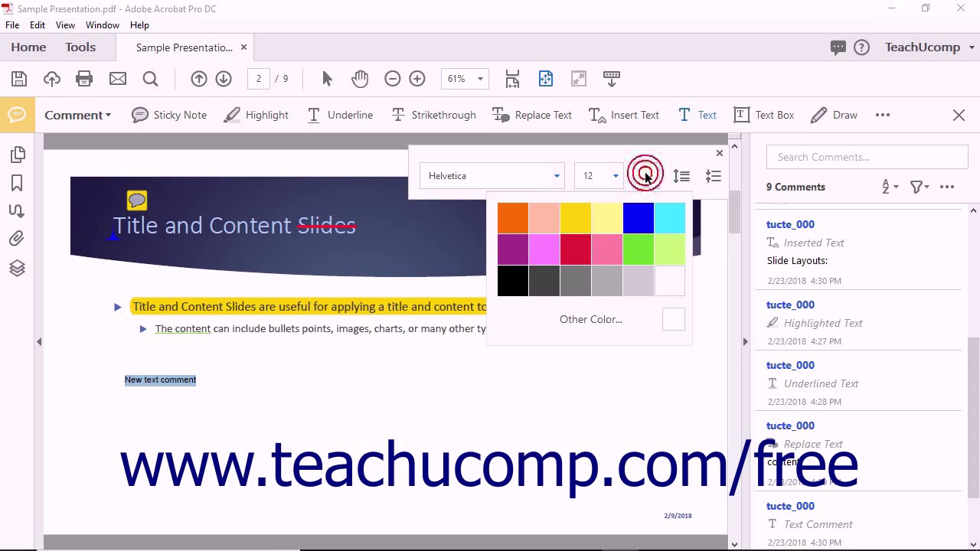The height and width of the screenshot is (551, 980).
Task: Choose the Hand pan tool
Action: click(x=360, y=79)
